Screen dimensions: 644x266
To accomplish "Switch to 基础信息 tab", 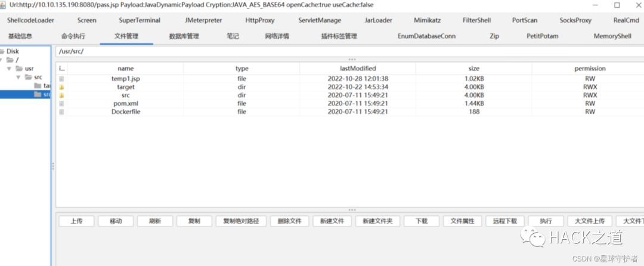I will tap(20, 36).
